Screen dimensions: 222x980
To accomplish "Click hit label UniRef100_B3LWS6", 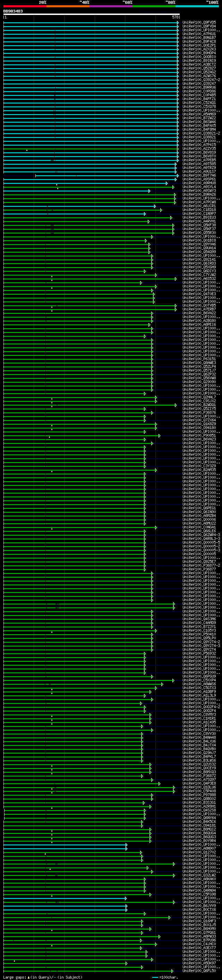I will point(199,760).
